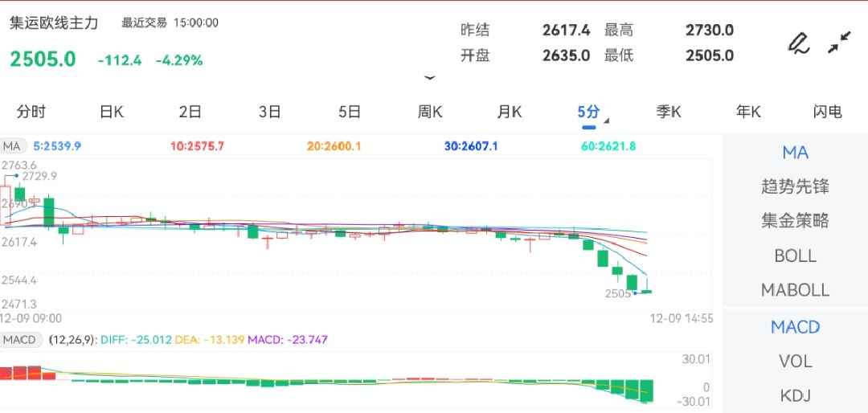Open the 闪电 quick trade tab
This screenshot has width=868, height=413.
pyautogui.click(x=827, y=112)
